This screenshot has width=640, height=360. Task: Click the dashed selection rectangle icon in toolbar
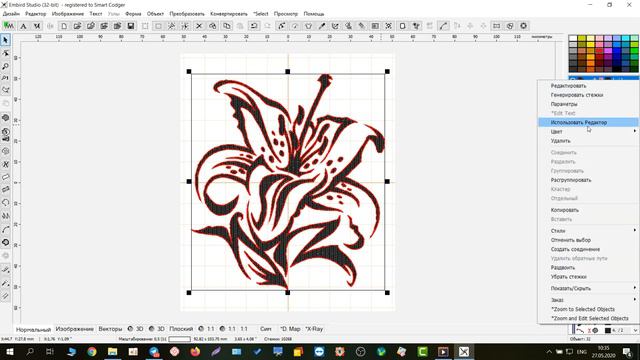tap(145, 26)
